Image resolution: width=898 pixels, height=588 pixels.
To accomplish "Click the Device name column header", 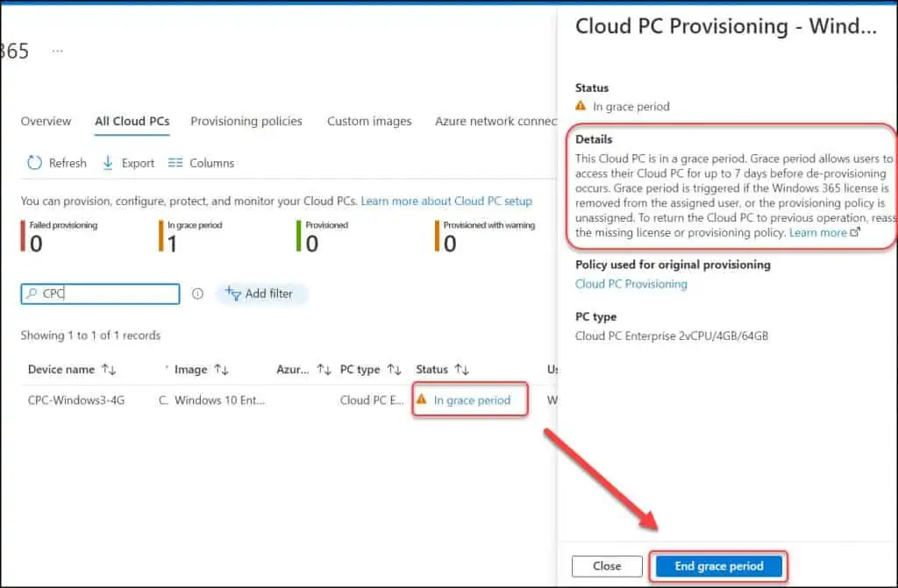I will (61, 369).
